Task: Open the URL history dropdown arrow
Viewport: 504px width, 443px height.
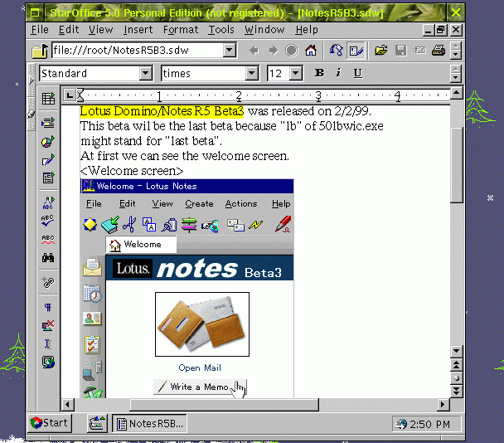Action: pos(230,51)
